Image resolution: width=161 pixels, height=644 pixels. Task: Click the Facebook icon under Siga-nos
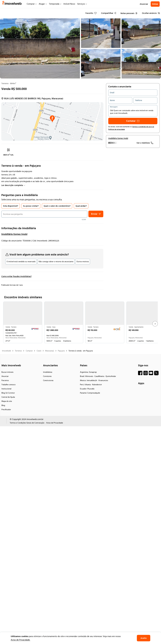(x=140, y=373)
